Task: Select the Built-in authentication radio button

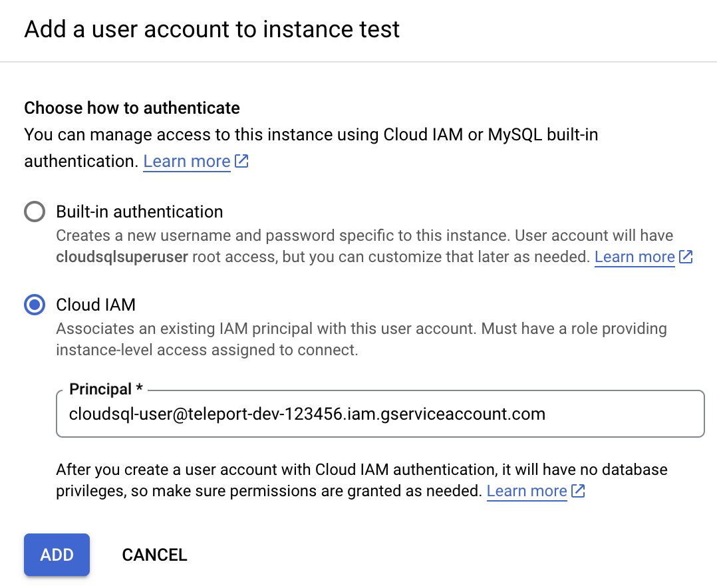Action: (34, 212)
